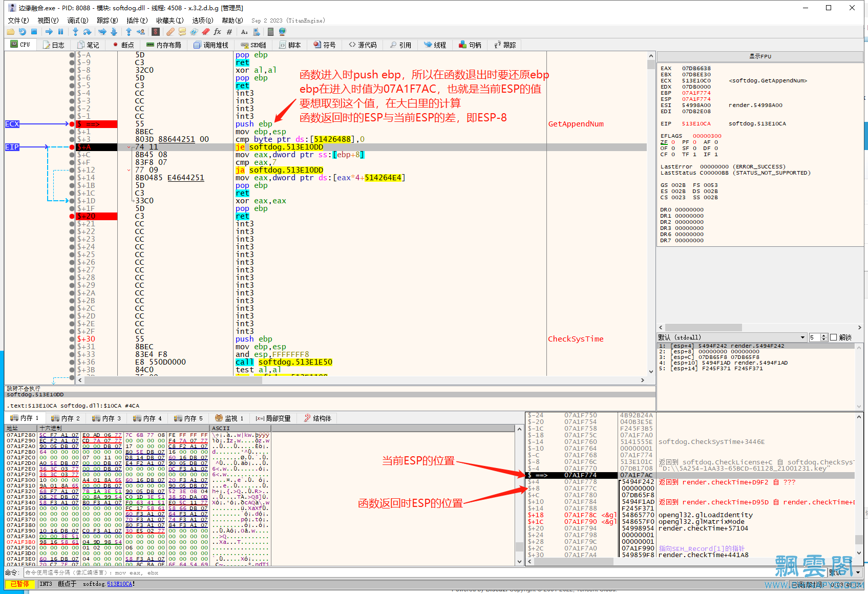Toggle breakpoint bullet on the $+1 mov ebp,esp row
868x594 pixels.
[72, 132]
